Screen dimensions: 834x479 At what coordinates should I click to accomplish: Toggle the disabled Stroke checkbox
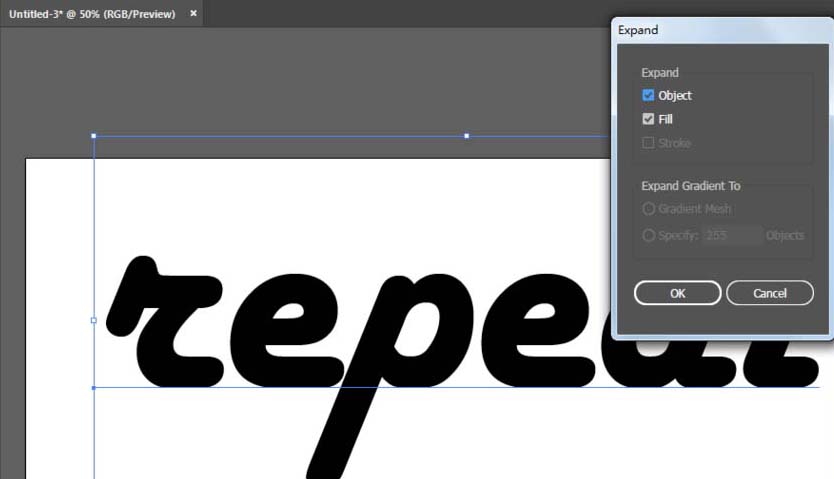(x=648, y=142)
